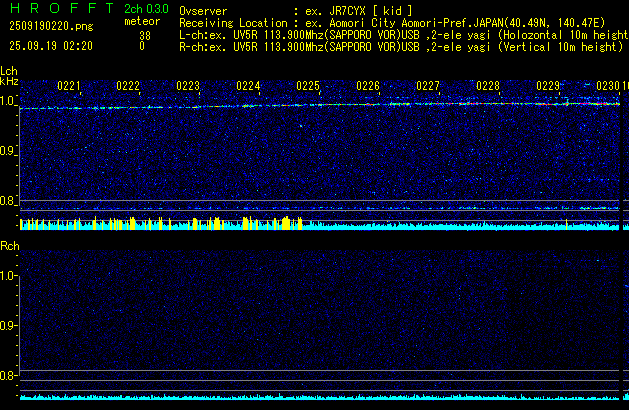Click the meteor label in header
This screenshot has height=410, width=629.
coord(141,22)
